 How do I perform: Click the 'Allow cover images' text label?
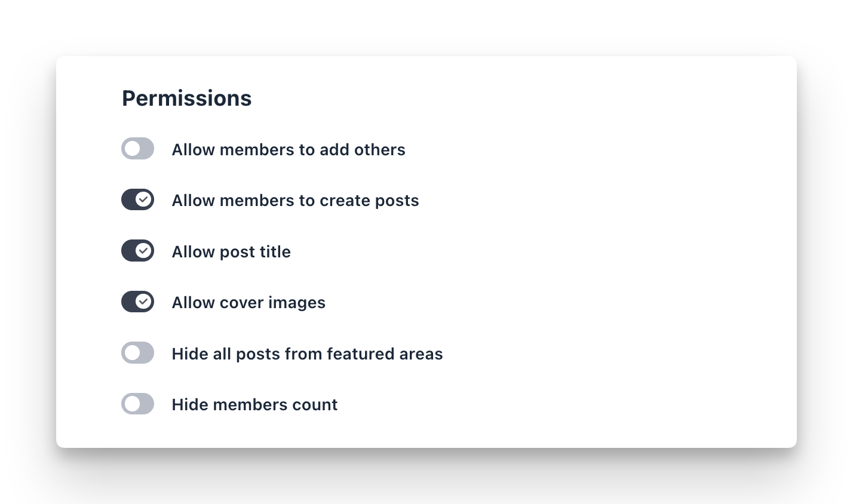click(248, 303)
